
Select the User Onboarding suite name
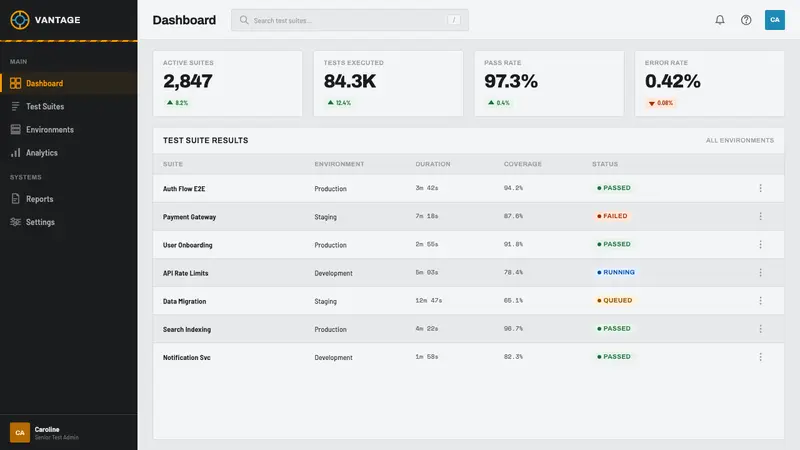click(x=187, y=245)
